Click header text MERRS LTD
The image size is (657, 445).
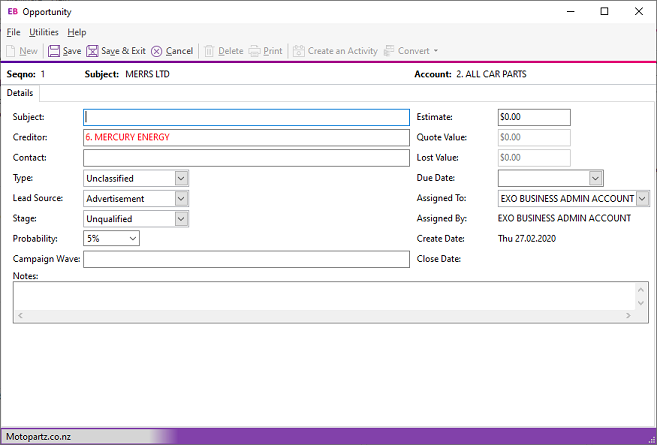(147, 74)
